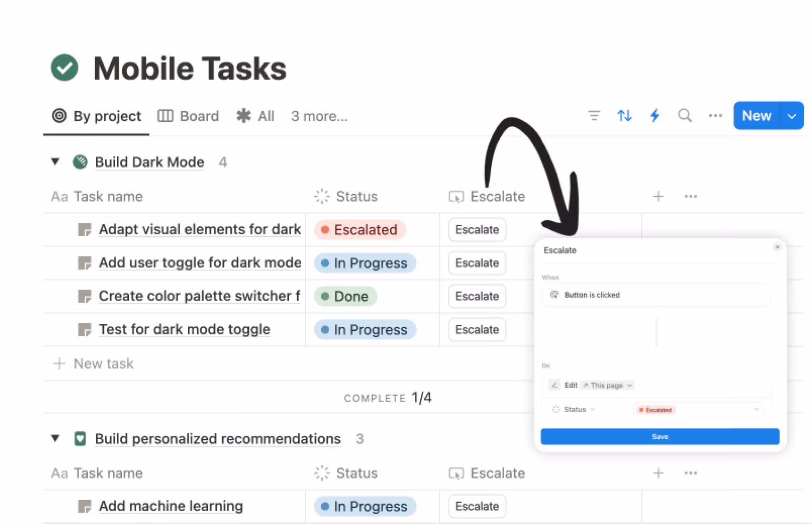Click the green checkmark page icon
The width and height of the screenshot is (812, 524).
pos(64,68)
